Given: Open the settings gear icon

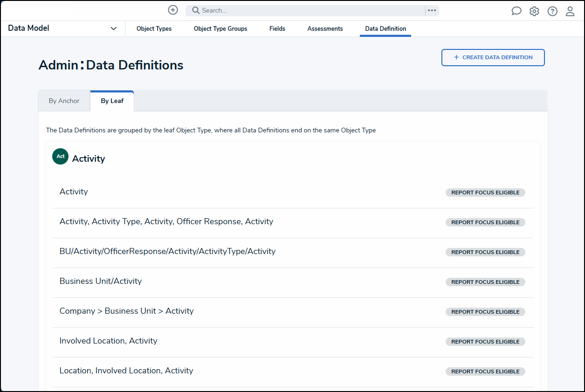Looking at the screenshot, I should [x=534, y=11].
